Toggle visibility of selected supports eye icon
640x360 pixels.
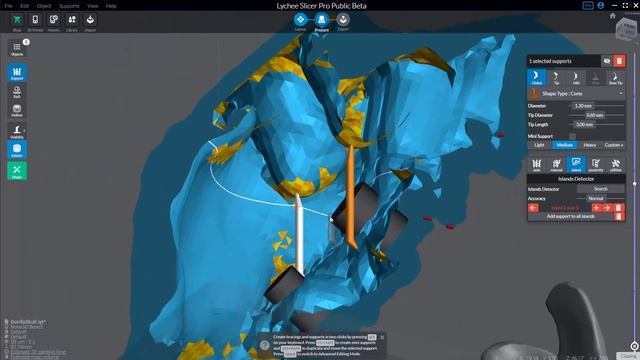pyautogui.click(x=607, y=61)
